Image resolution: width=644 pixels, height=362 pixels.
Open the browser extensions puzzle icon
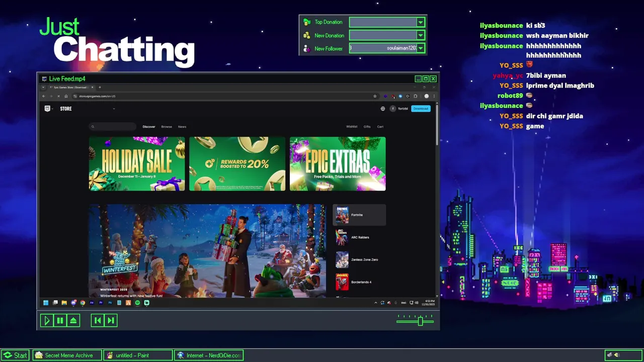click(415, 96)
